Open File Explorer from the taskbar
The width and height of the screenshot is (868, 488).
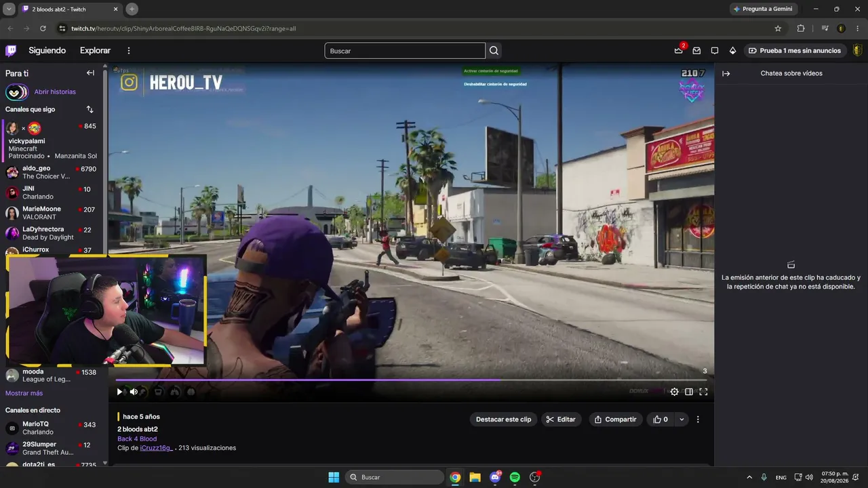pos(475,477)
